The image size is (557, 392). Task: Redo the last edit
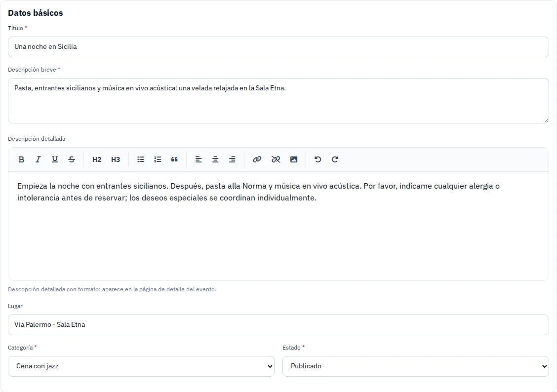[335, 159]
